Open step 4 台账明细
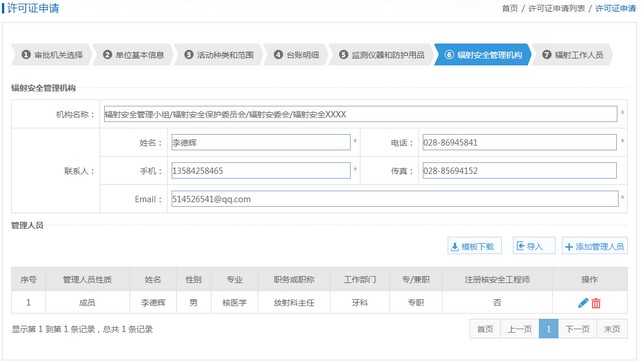This screenshot has height=364, width=643. pyautogui.click(x=296, y=55)
